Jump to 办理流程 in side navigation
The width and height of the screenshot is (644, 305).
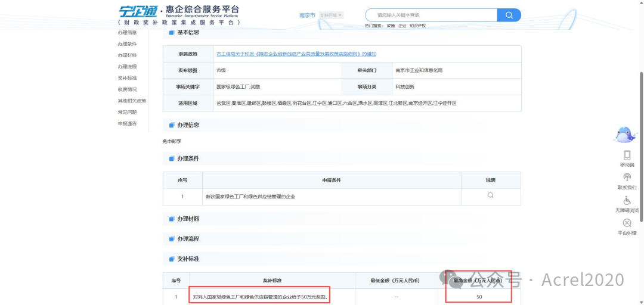[x=128, y=67]
